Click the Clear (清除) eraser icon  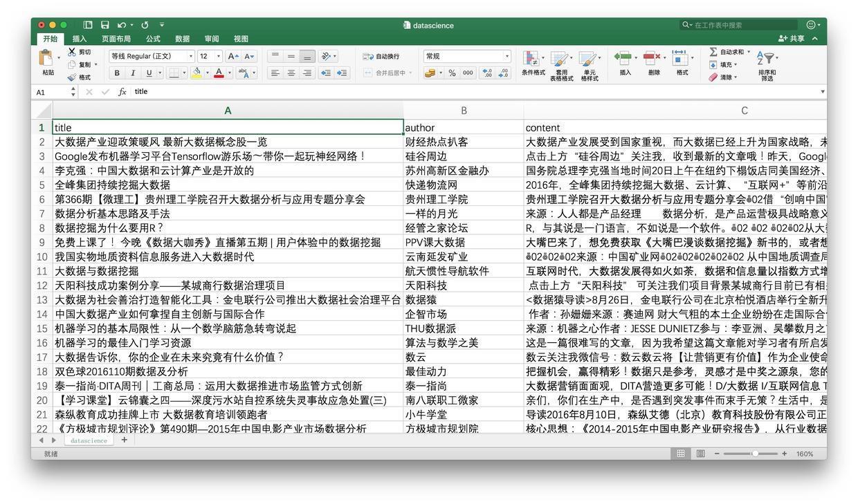713,77
